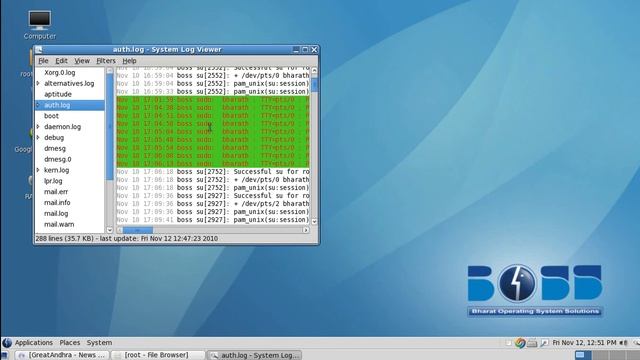This screenshot has height=360, width=640.
Task: Click the 17:01:59 highlighted sudo line
Action: pos(213,100)
